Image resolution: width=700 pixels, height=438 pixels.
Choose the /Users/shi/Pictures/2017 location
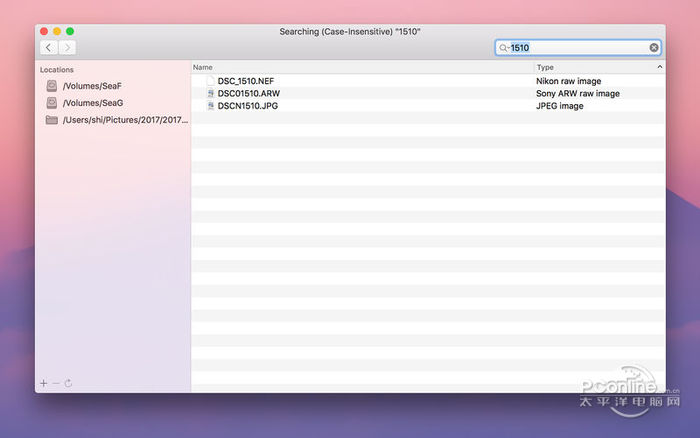125,120
